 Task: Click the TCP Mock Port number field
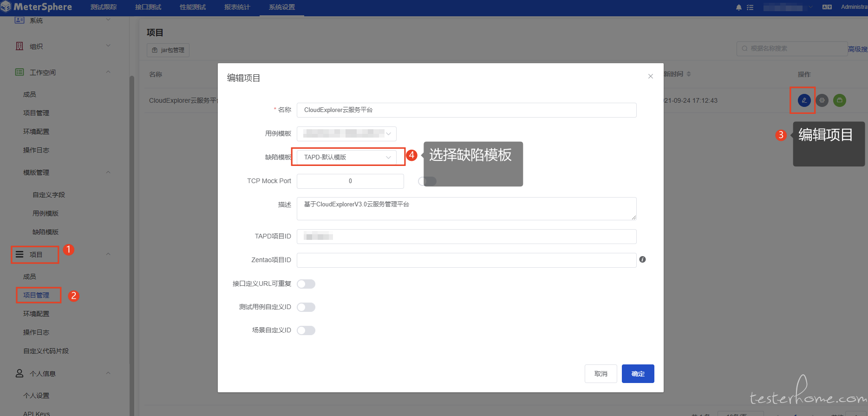350,181
